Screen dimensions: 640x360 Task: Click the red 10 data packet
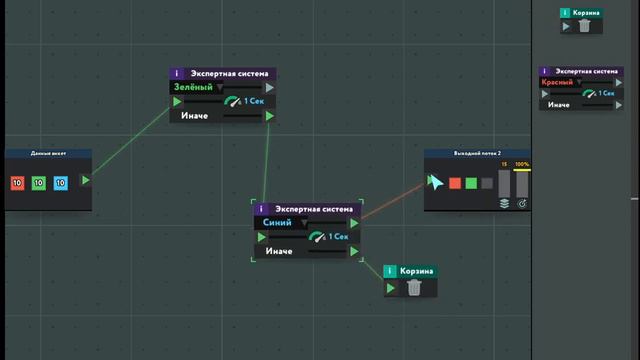(17, 183)
